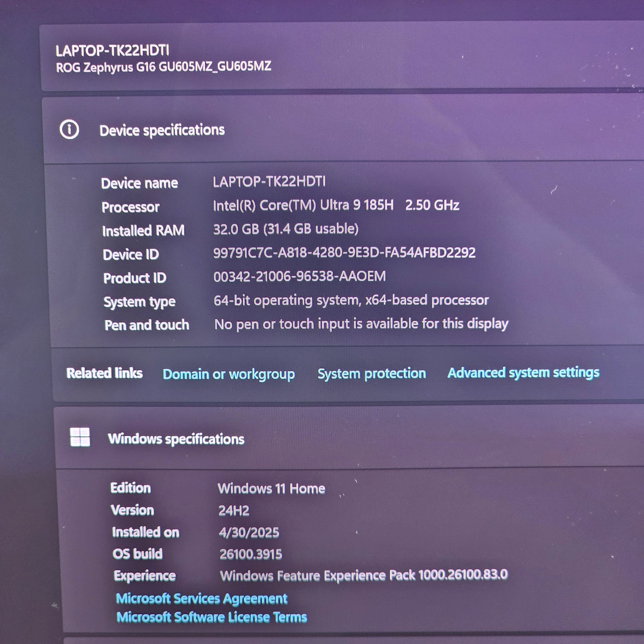
Task: Click Windows Feature Experience Pack 1000.26100.83.0
Action: pos(364,575)
